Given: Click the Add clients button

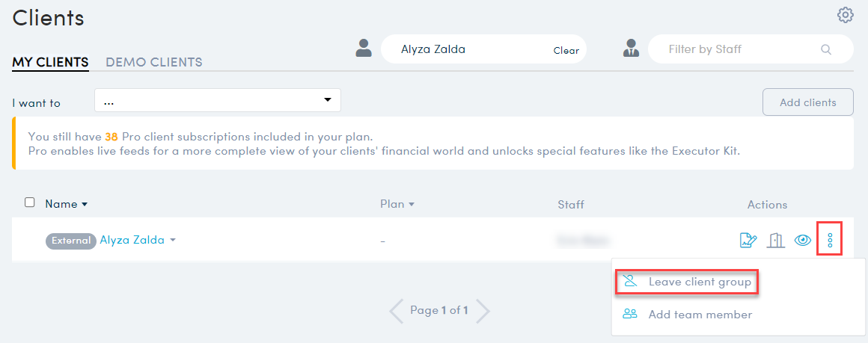Looking at the screenshot, I should (x=807, y=102).
